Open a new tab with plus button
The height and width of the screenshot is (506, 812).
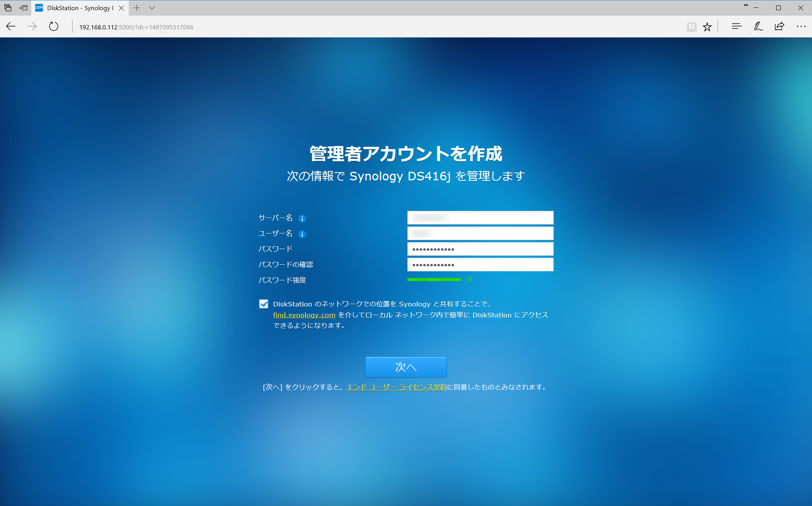click(x=137, y=8)
